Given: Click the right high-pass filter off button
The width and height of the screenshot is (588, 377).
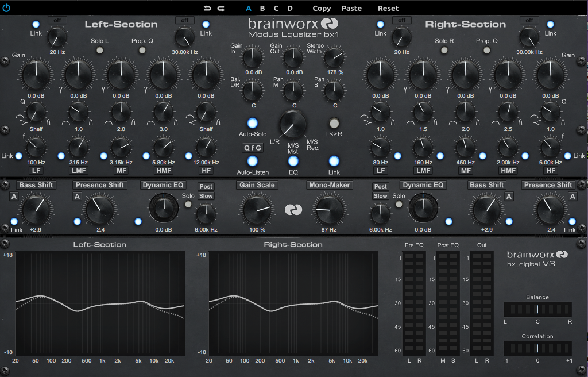Looking at the screenshot, I should (x=401, y=20).
